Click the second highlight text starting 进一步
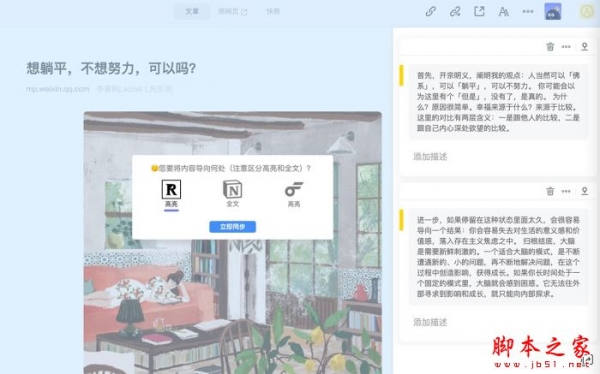Viewport: 600px width, 374px height. (498, 257)
